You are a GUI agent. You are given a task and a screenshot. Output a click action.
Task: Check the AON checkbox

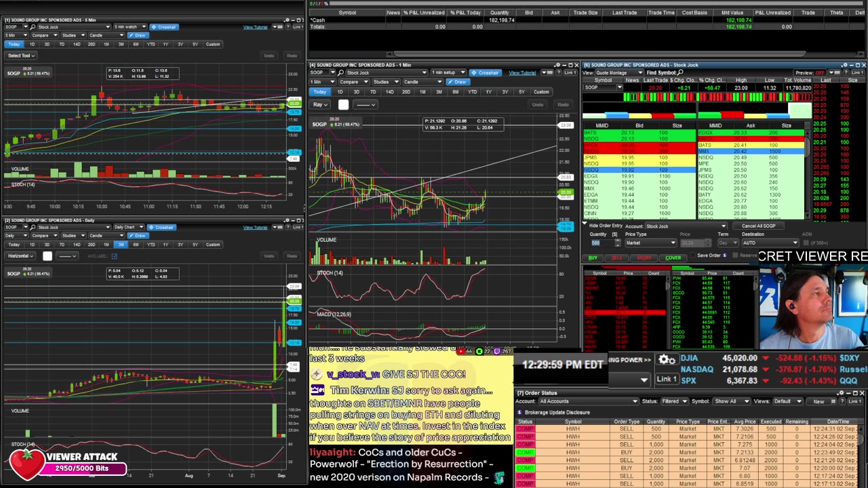coord(807,243)
